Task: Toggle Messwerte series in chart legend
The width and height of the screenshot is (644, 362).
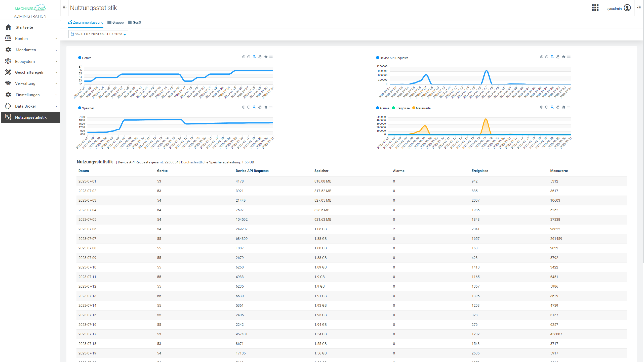Action: click(x=421, y=108)
